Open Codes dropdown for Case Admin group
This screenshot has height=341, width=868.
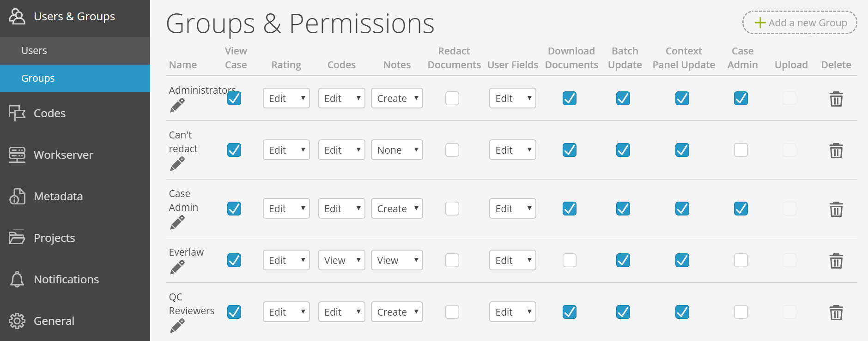(x=342, y=209)
